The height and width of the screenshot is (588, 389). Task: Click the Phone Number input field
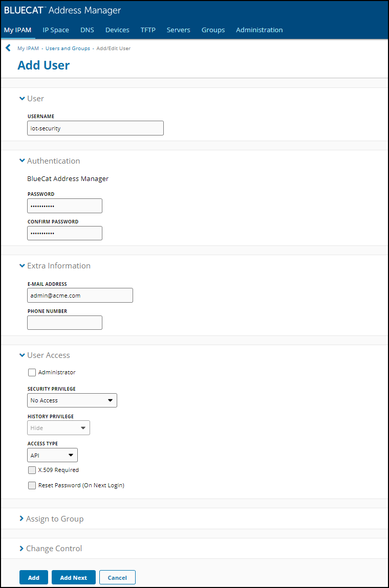pyautogui.click(x=64, y=323)
